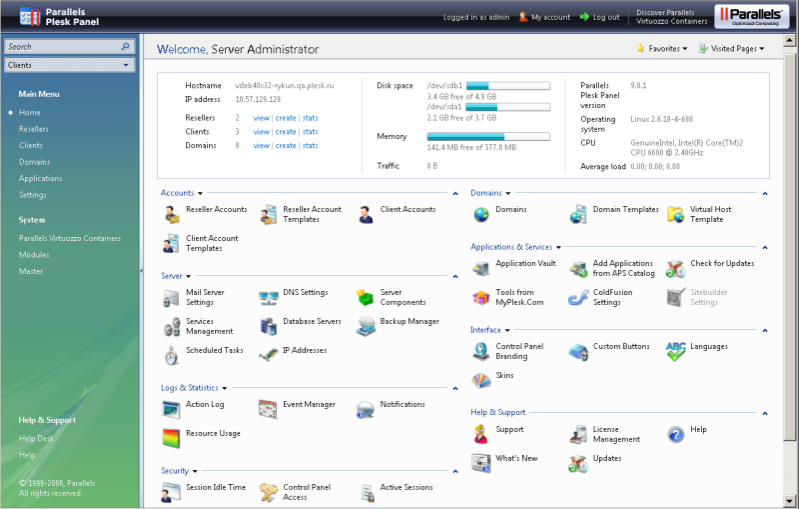Open the Favorites dropdown

[662, 48]
